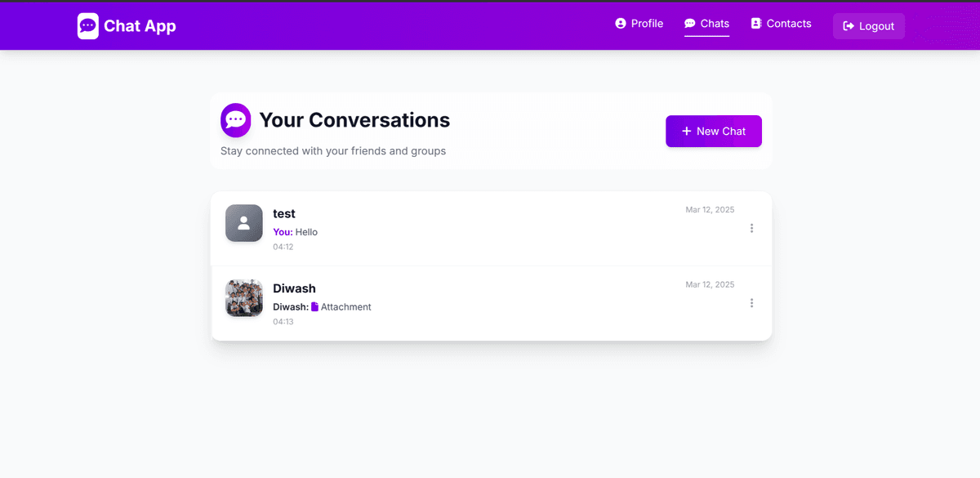Viewport: 980px width, 478px height.
Task: Open the three-dot menu for the test conversation
Action: pyautogui.click(x=751, y=228)
